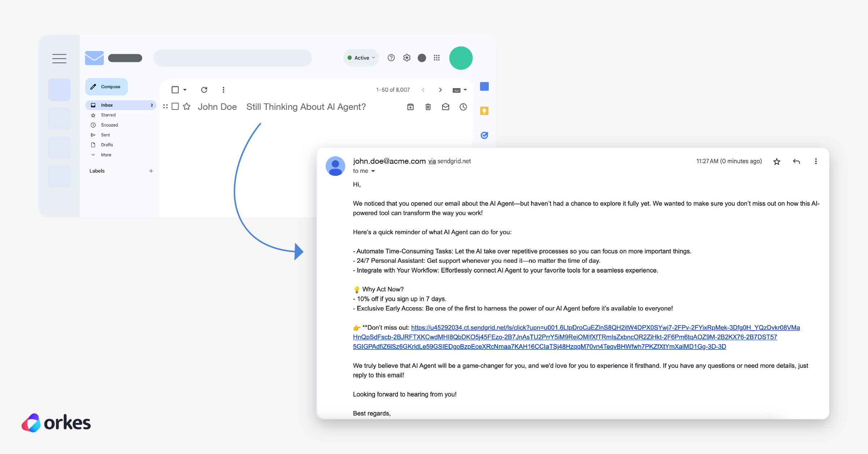Viewport: 868px width, 454px height.
Task: Open the help question mark icon
Action: pos(391,58)
